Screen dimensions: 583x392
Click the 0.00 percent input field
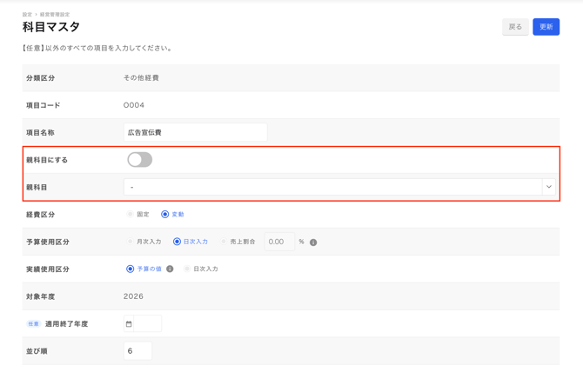click(279, 242)
